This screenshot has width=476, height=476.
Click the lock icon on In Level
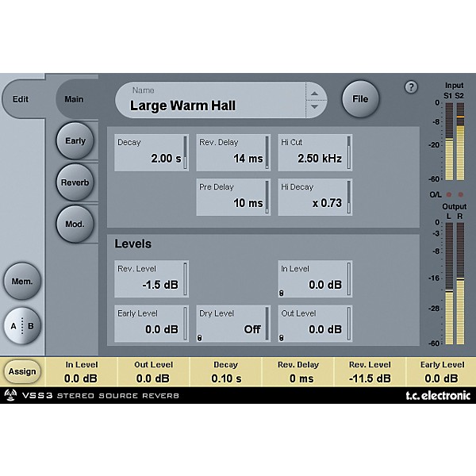click(x=282, y=291)
